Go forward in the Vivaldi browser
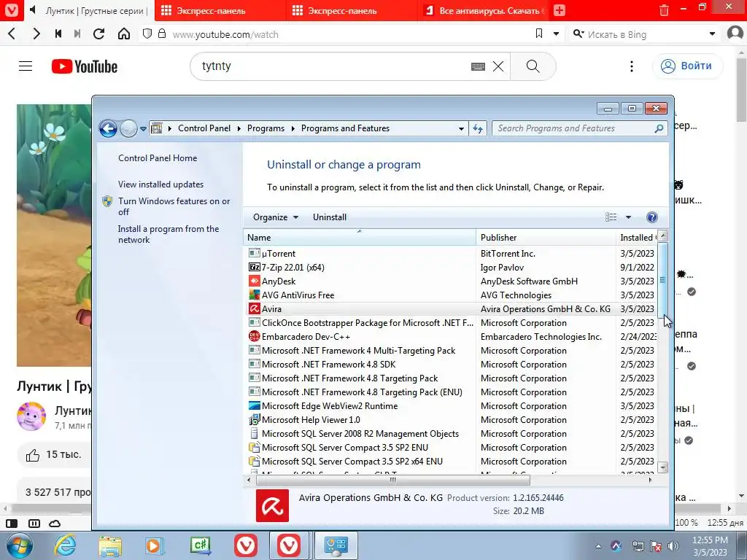The height and width of the screenshot is (560, 747). (36, 34)
